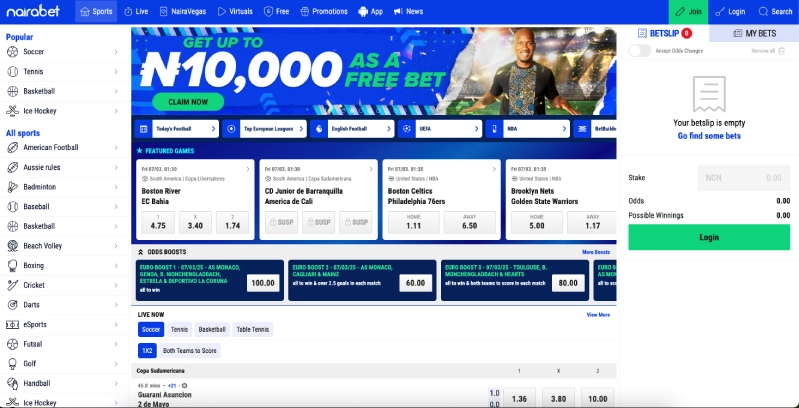Open American Football sport icon
This screenshot has width=799, height=408.
13,148
